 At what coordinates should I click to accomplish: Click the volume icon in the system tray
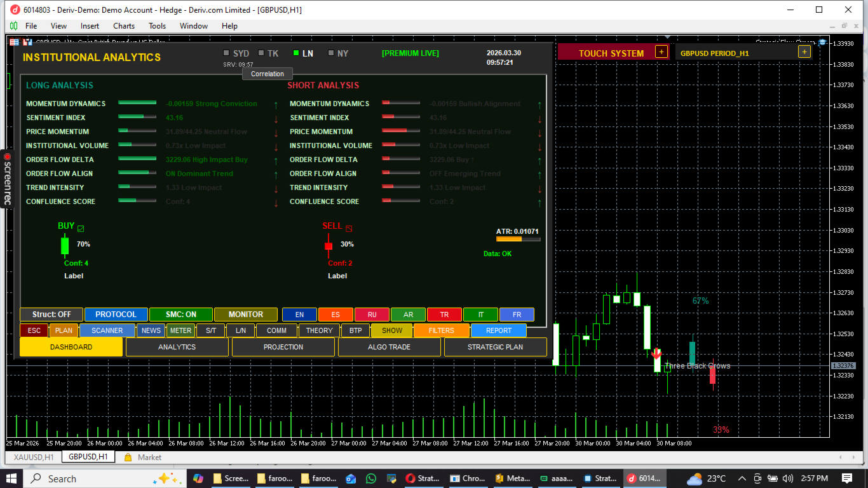click(x=788, y=478)
